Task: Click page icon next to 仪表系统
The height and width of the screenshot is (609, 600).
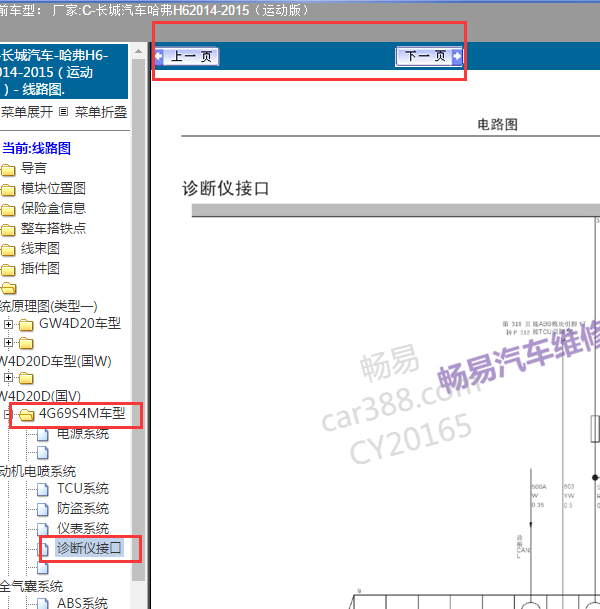Action: [x=43, y=529]
